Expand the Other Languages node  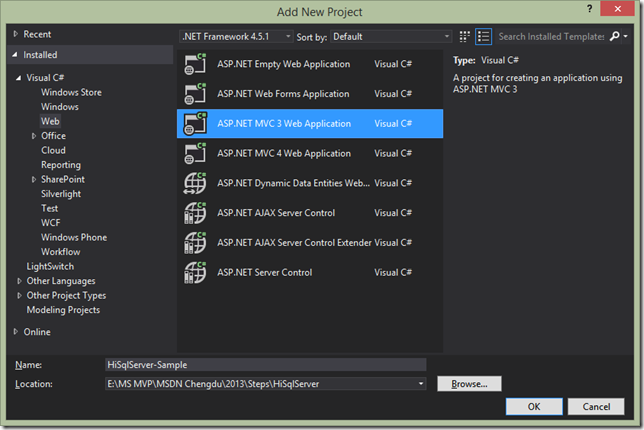(x=19, y=281)
